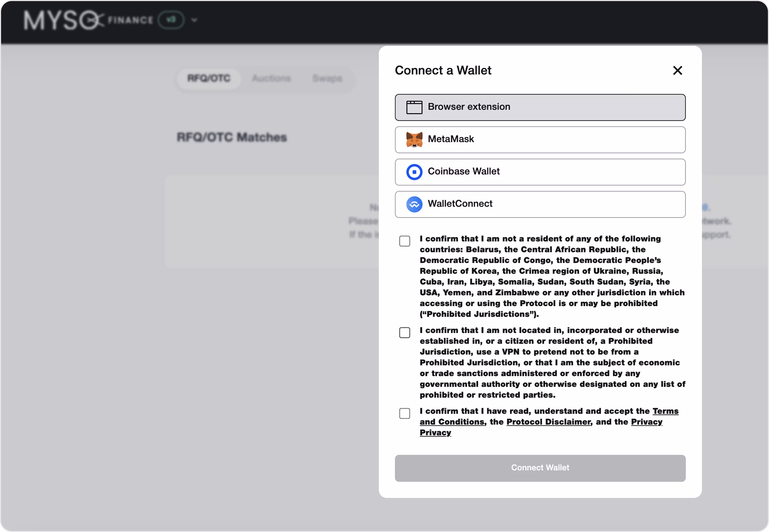
Task: Open the Protocol Disclaimer link
Action: (x=548, y=422)
